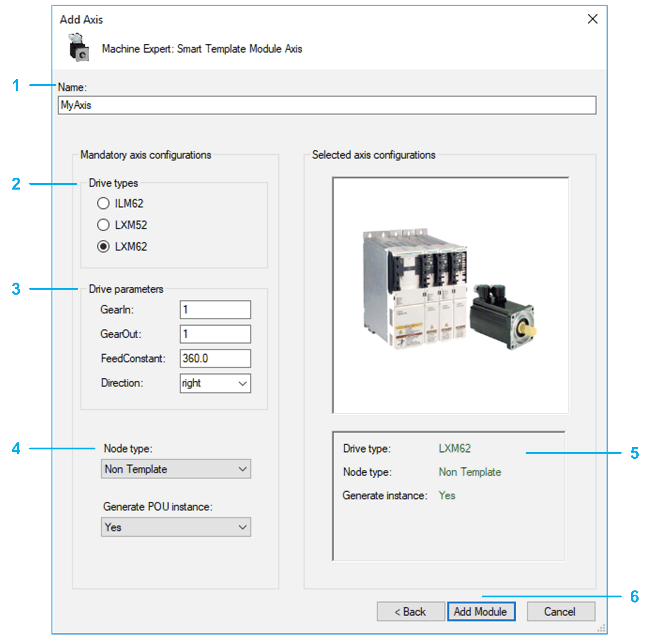Click the GearOut input field

tap(215, 334)
